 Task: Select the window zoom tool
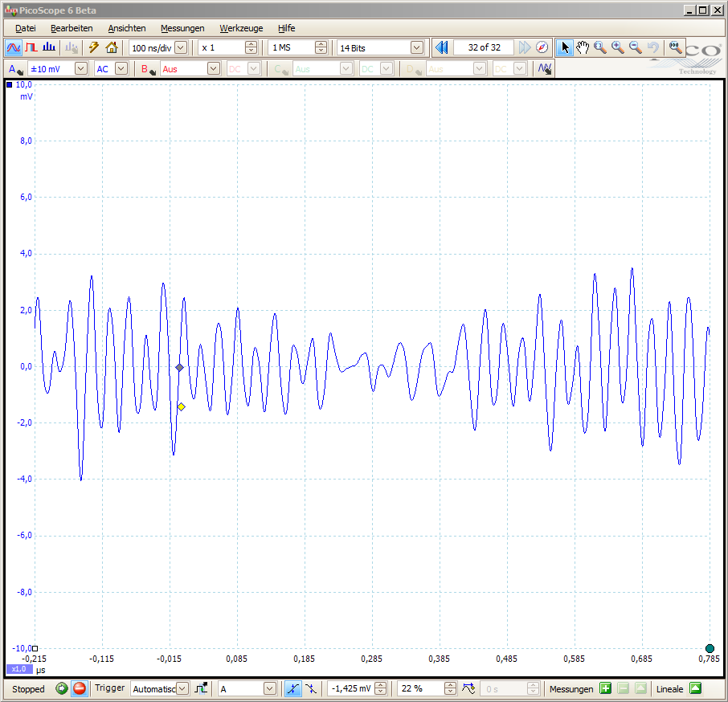click(600, 47)
